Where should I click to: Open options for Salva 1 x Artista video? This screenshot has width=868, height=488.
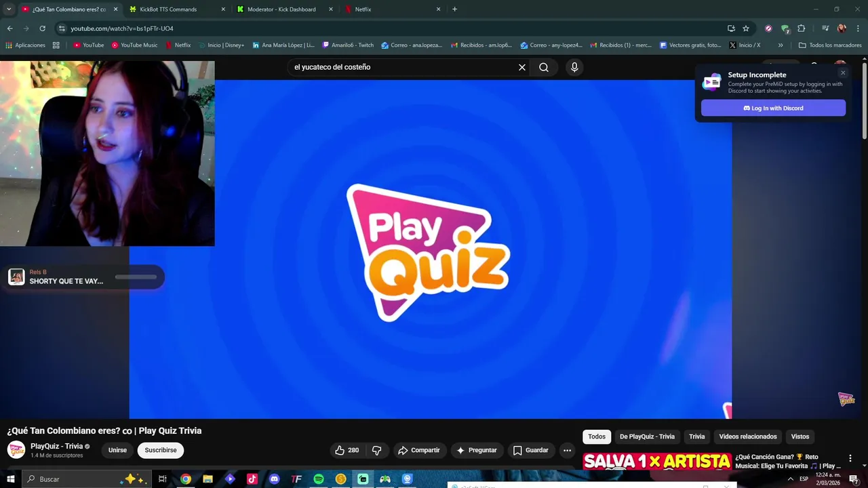click(x=850, y=458)
